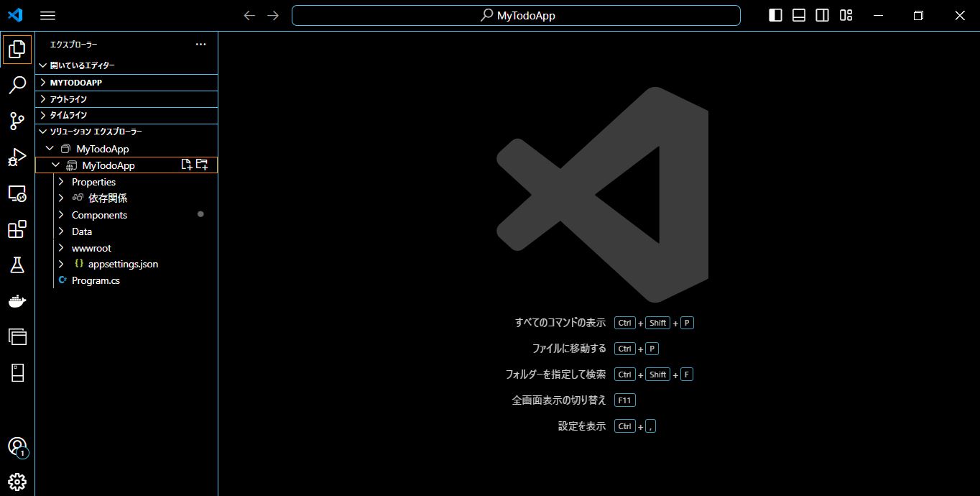Toggle the bottom Panel visibility
Viewport: 980px width, 496px height.
pos(798,15)
